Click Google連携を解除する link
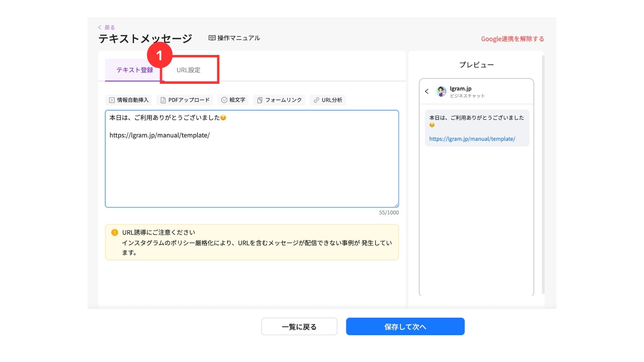This screenshot has width=644, height=362. pos(513,39)
